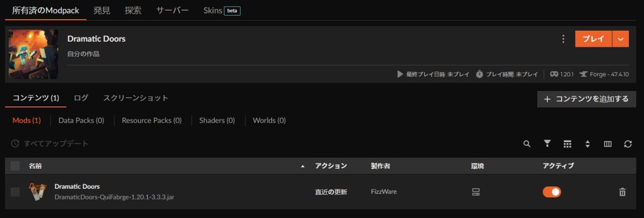644x218 pixels.
Task: Click the refresh content icon
Action: coord(628,144)
